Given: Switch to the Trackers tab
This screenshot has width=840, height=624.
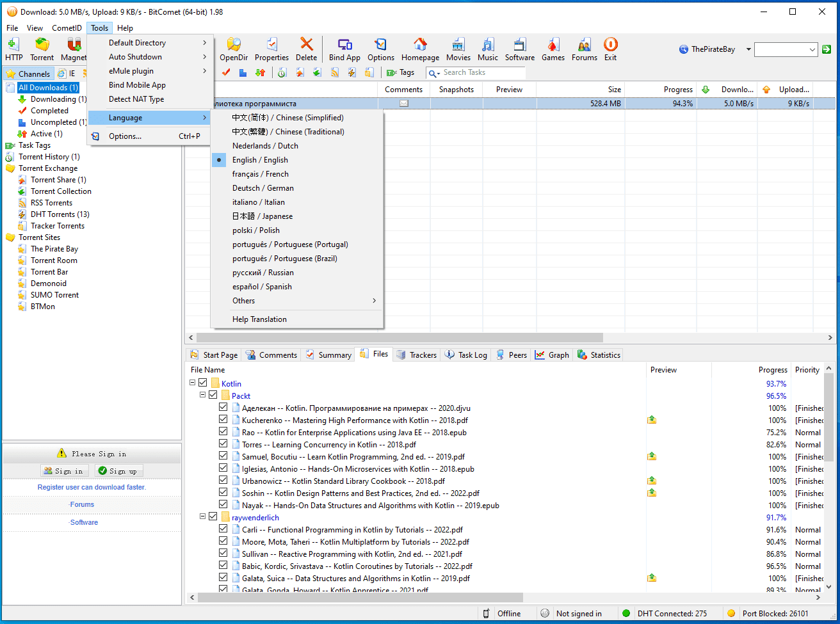Looking at the screenshot, I should tap(416, 355).
